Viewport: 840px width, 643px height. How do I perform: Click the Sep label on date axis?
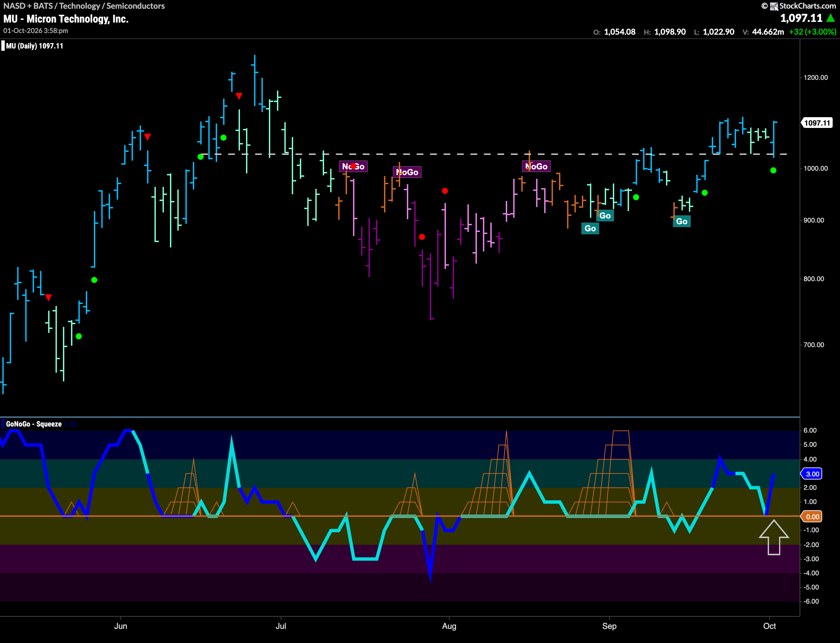point(609,626)
